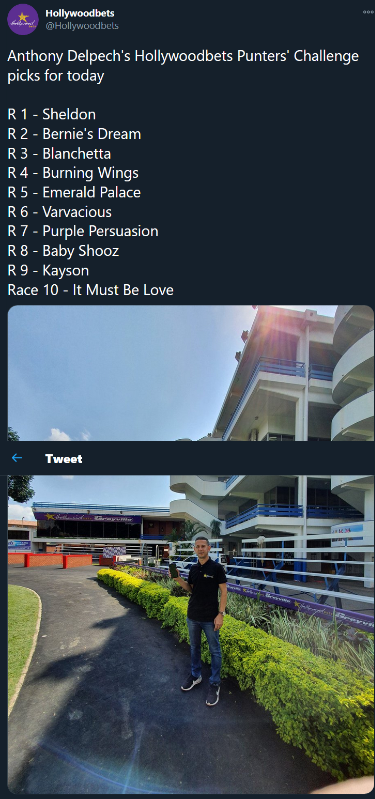Click the tweet's first line about Anthony Delpech's picks
375x799 pixels.
(183, 57)
